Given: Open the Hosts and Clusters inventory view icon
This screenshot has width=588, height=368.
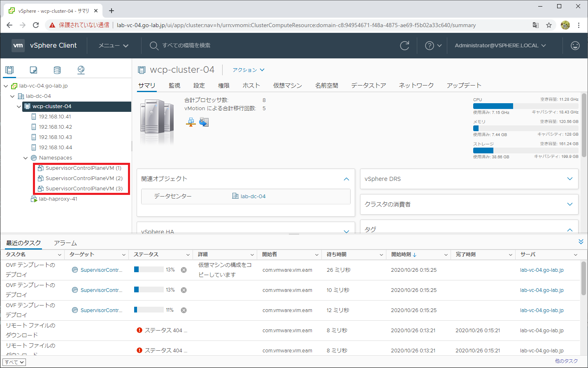Looking at the screenshot, I should click(10, 70).
